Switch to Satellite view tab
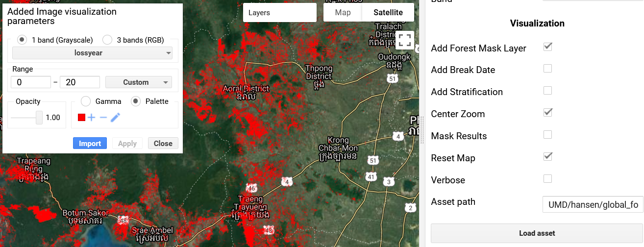644x247 pixels. click(x=388, y=13)
